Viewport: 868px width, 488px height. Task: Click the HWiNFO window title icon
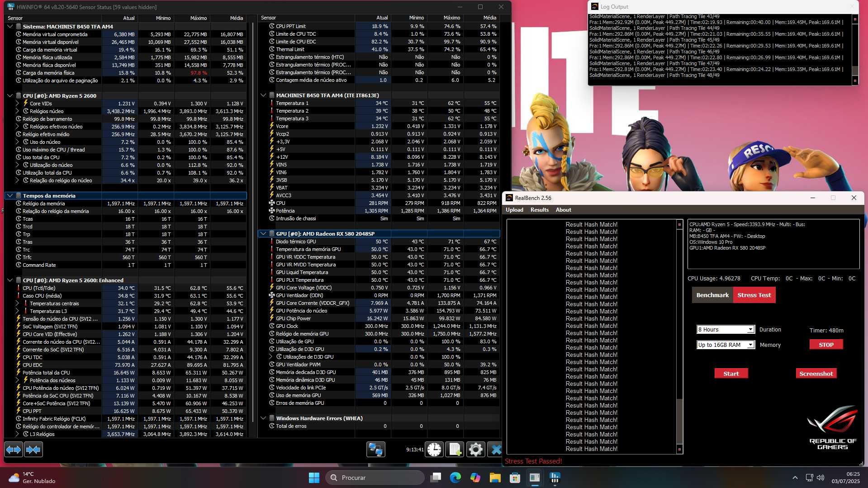11,7
